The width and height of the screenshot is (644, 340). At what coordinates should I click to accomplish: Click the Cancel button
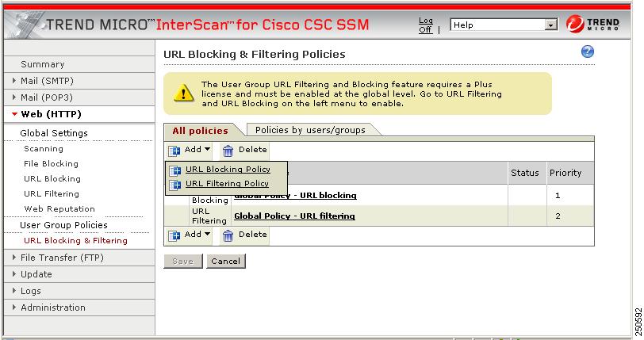tap(225, 262)
